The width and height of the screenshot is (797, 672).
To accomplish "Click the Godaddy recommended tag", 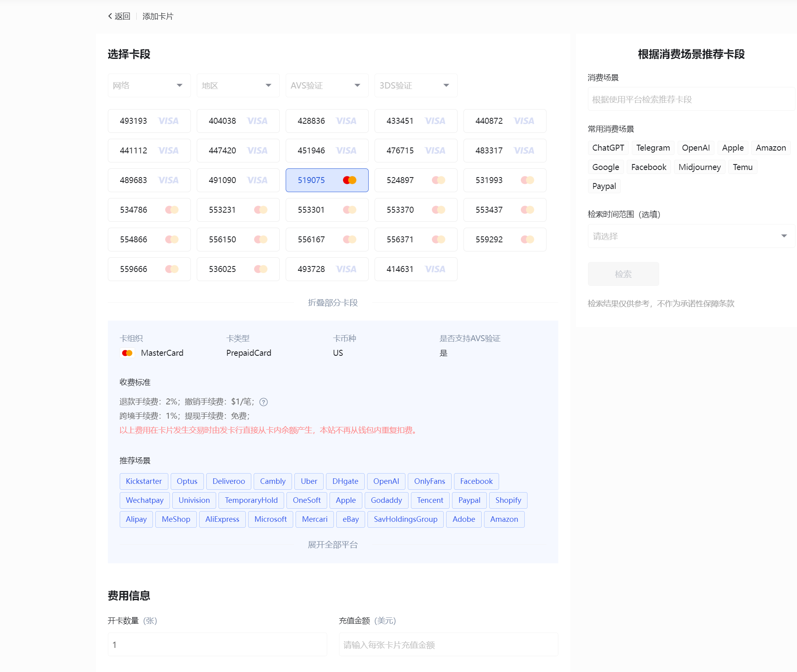I will [386, 500].
